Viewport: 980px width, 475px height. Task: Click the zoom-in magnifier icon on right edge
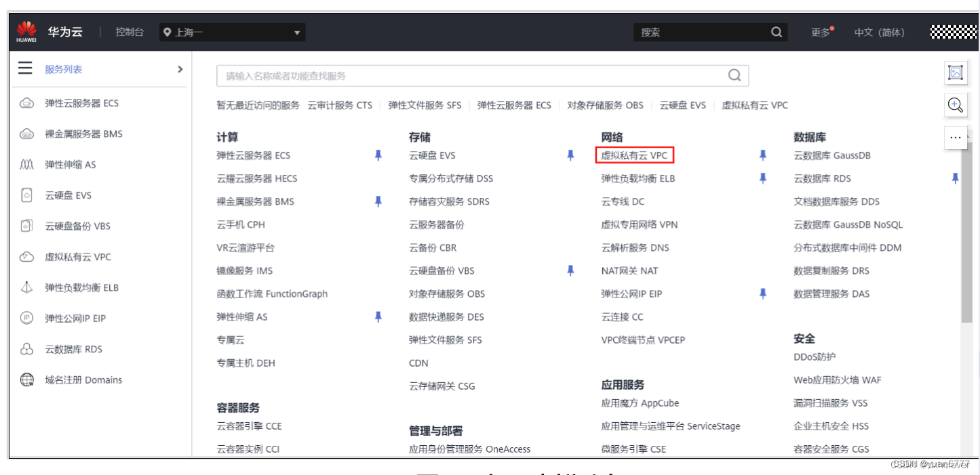click(x=956, y=104)
